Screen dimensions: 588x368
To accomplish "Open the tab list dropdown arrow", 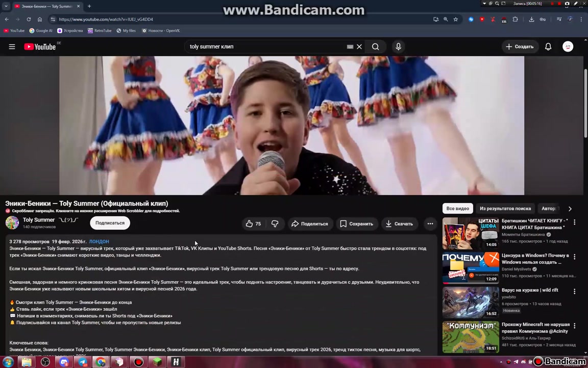I will coord(6,6).
